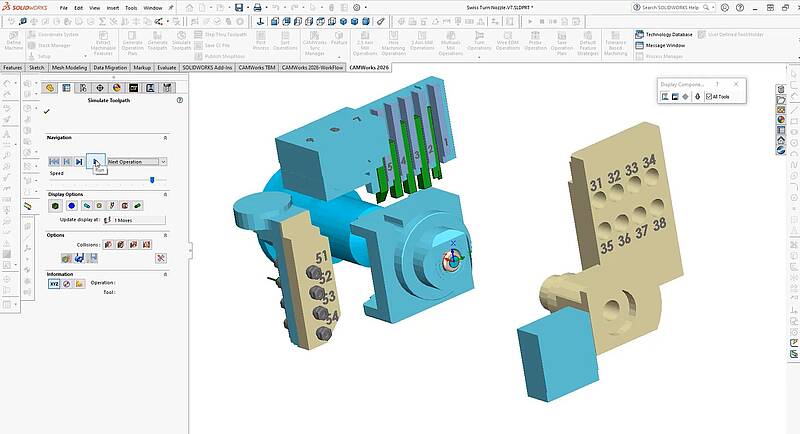Screen dimensions: 800x434
Task: Click the Run simulation play button
Action: point(93,161)
